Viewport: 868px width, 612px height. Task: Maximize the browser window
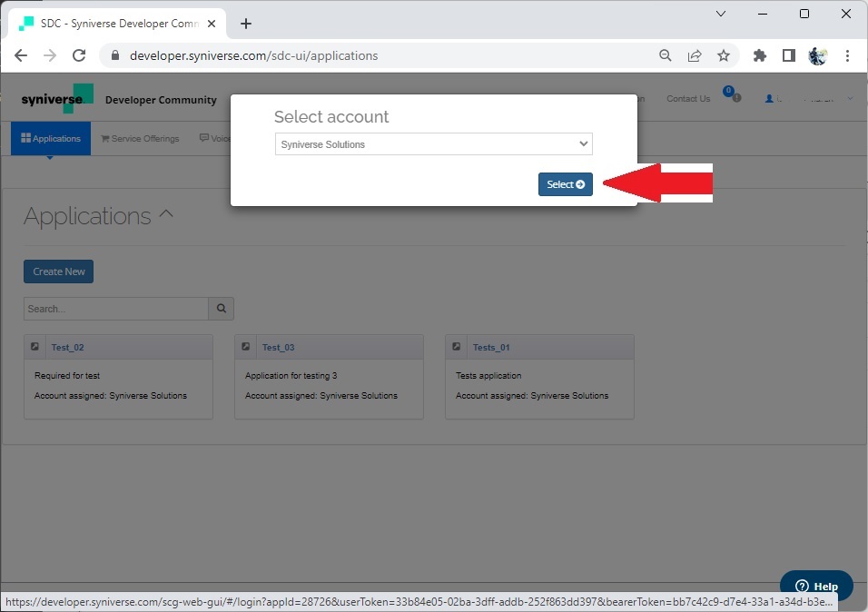(x=804, y=14)
